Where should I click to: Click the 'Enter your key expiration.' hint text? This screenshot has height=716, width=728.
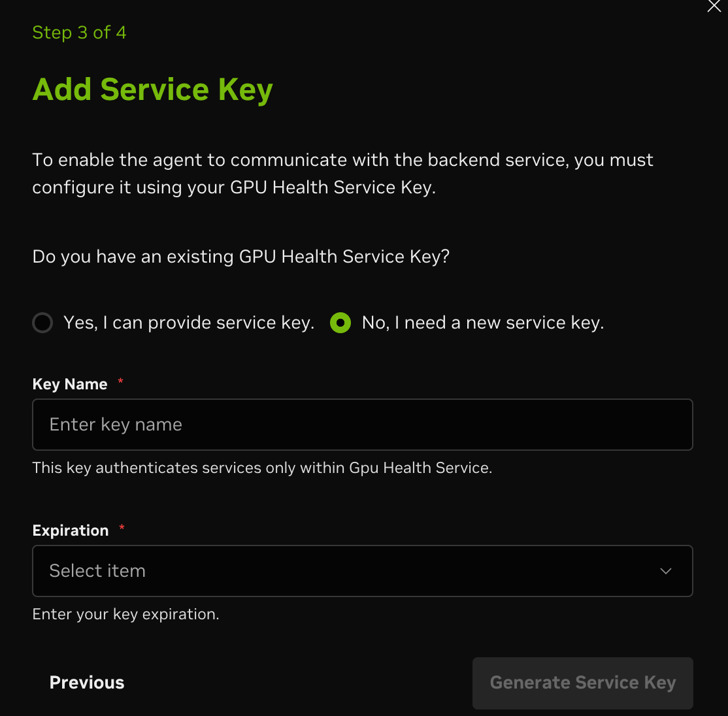coord(125,614)
